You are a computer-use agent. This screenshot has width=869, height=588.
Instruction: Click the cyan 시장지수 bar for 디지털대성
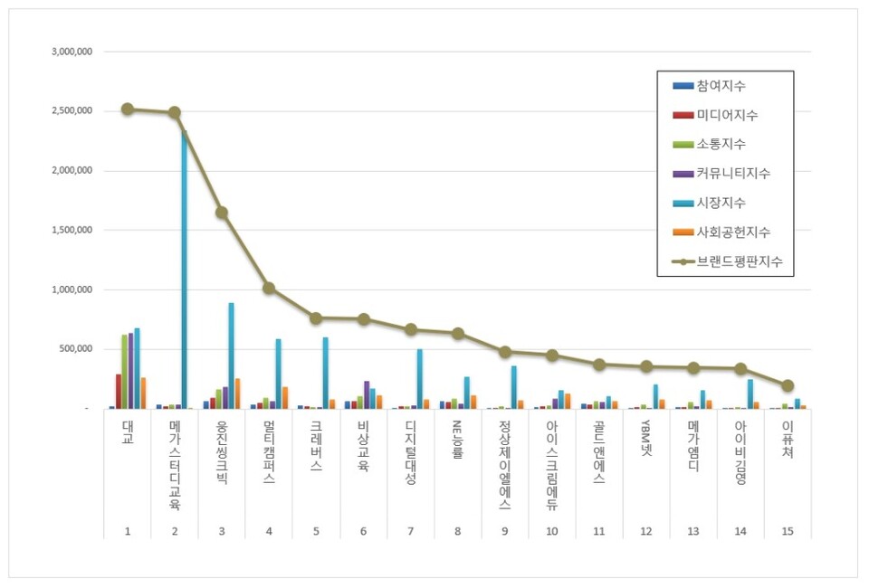pos(420,380)
